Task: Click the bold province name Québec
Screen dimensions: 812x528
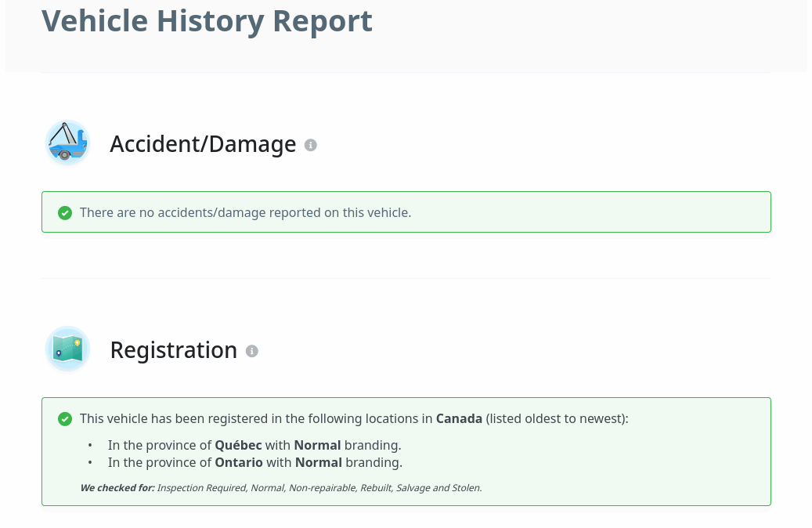Action: (238, 445)
